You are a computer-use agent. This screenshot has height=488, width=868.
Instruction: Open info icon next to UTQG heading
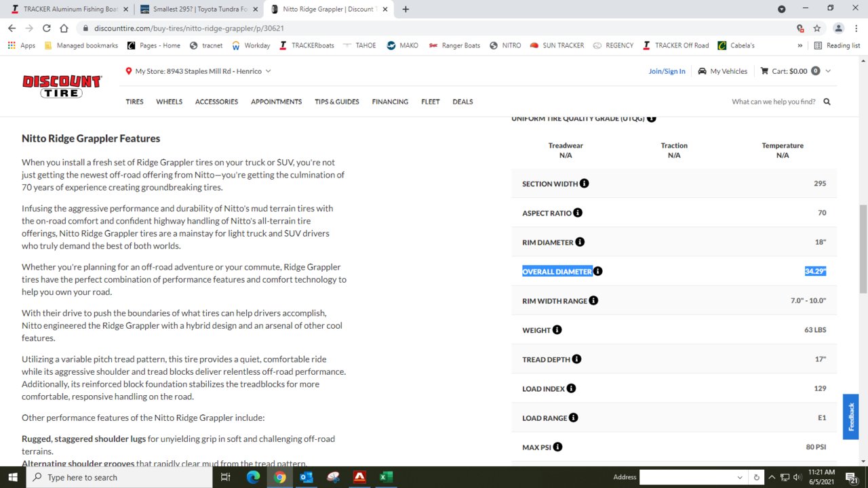click(651, 119)
